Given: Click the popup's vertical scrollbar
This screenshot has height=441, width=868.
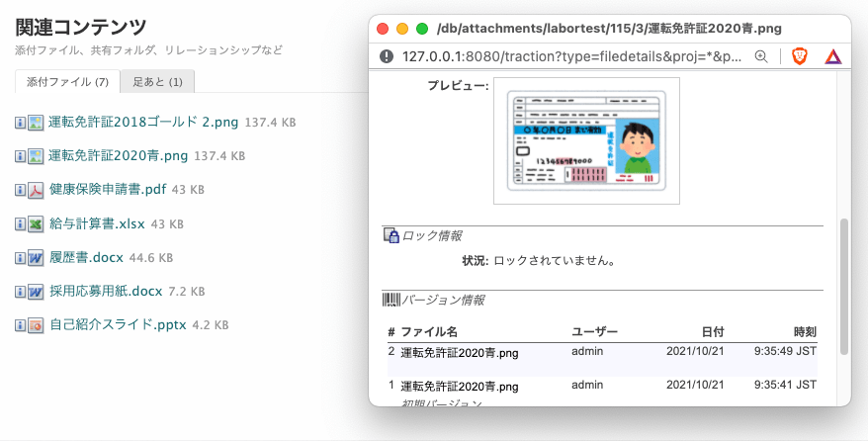Looking at the screenshot, I should pyautogui.click(x=843, y=287).
